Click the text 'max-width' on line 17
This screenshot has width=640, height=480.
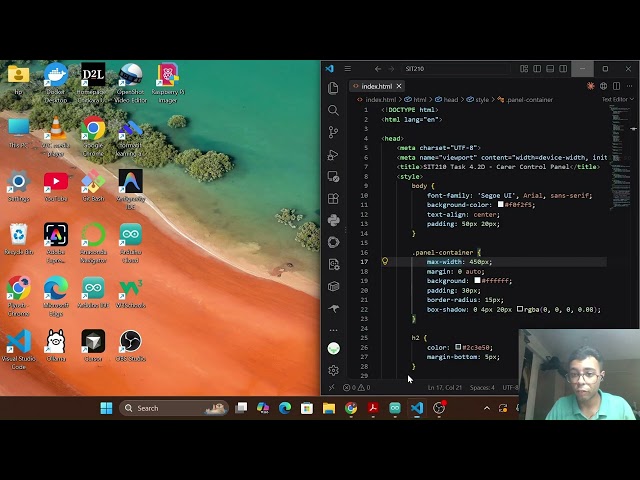pyautogui.click(x=444, y=262)
